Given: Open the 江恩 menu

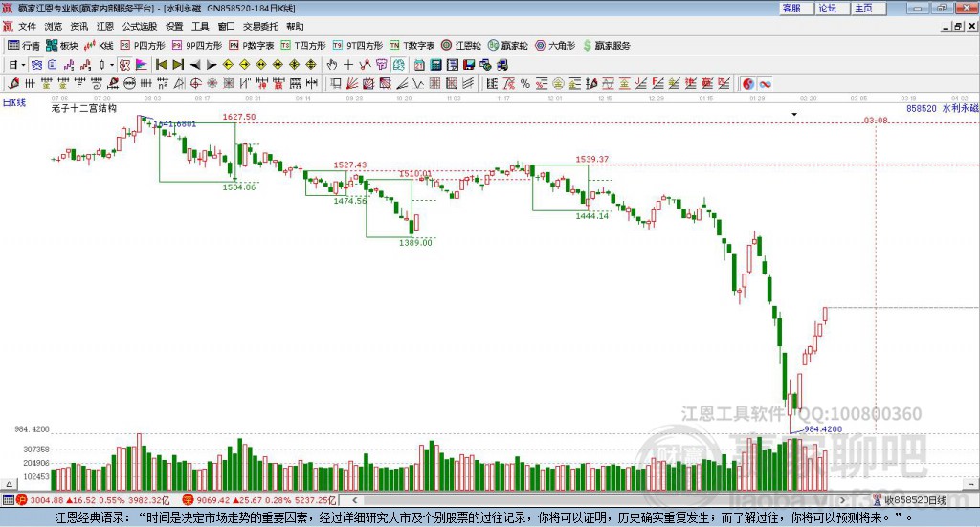Looking at the screenshot, I should click(x=105, y=26).
